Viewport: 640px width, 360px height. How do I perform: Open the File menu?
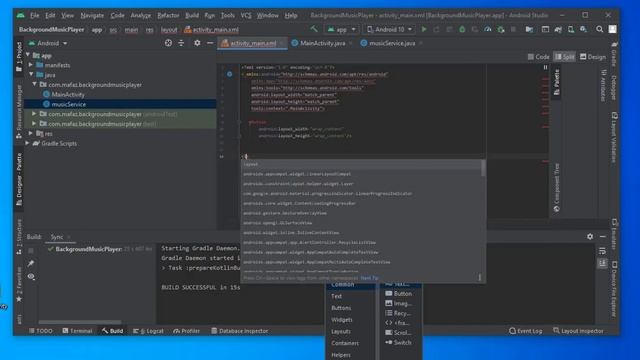pos(35,16)
